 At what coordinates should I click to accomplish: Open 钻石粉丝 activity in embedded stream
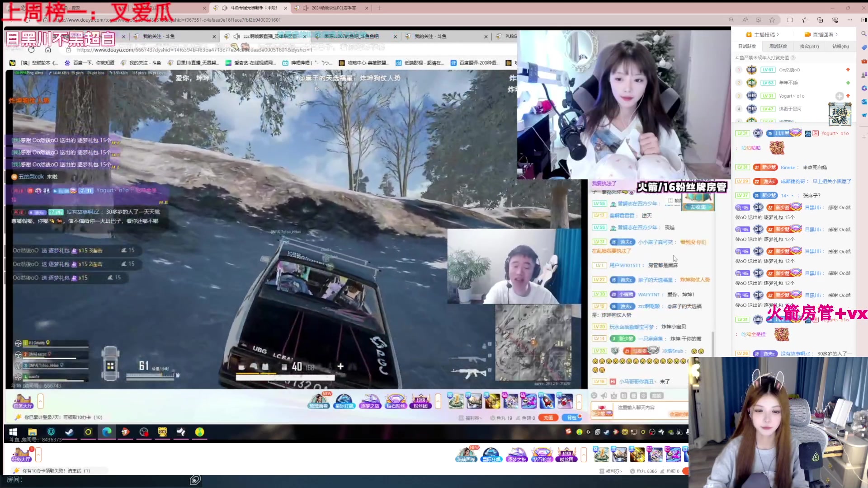tap(396, 401)
